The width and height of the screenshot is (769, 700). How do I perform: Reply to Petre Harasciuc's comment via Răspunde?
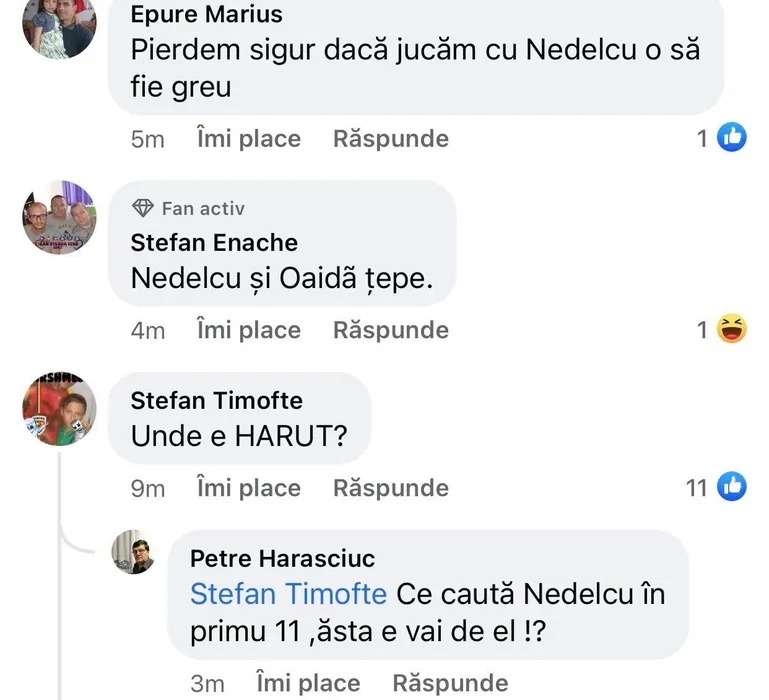point(450,683)
